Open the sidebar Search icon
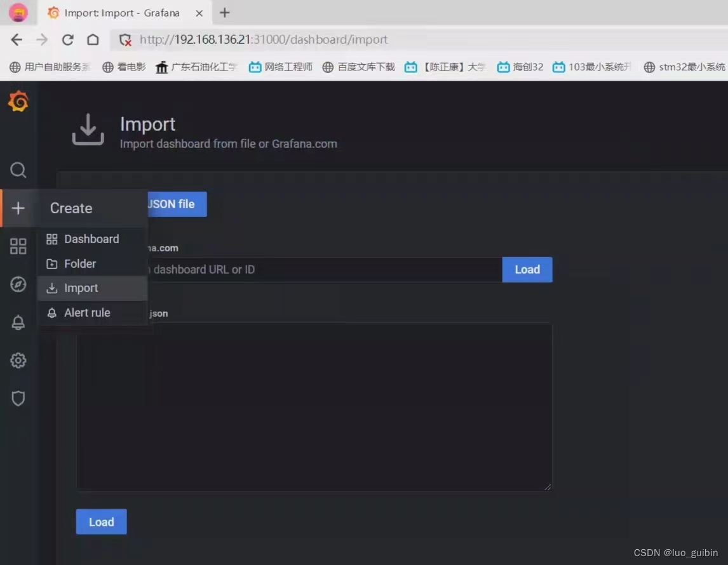The width and height of the screenshot is (728, 565). pyautogui.click(x=18, y=169)
